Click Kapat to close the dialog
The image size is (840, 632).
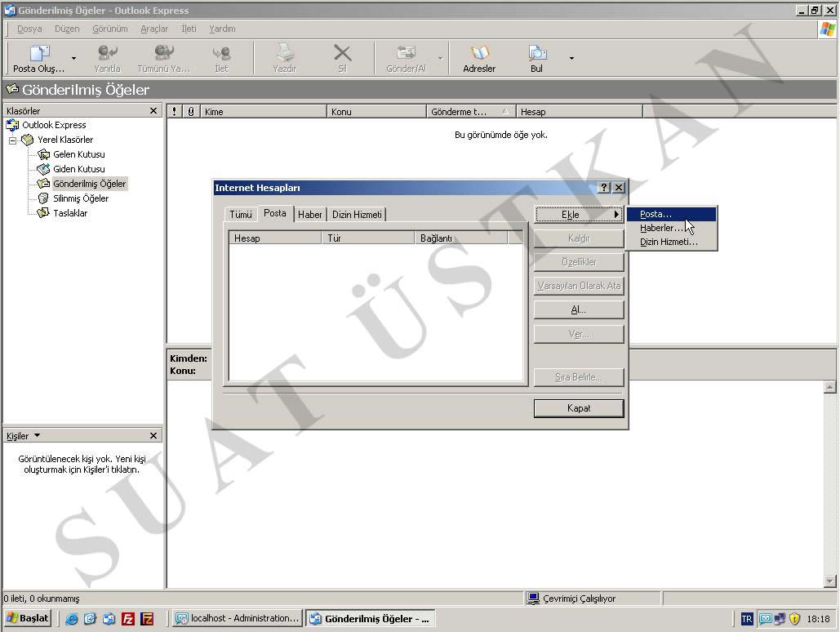coord(579,408)
